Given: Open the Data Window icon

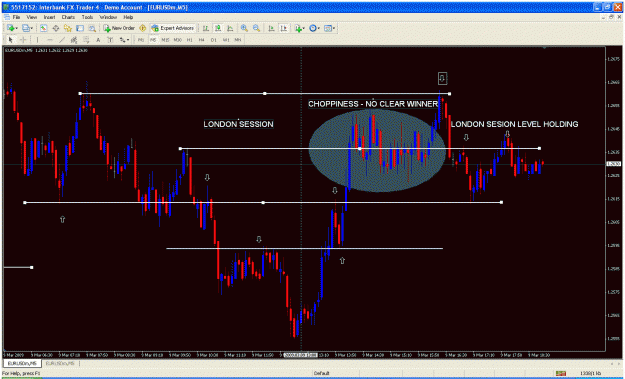Looking at the screenshot, I should click(x=56, y=28).
